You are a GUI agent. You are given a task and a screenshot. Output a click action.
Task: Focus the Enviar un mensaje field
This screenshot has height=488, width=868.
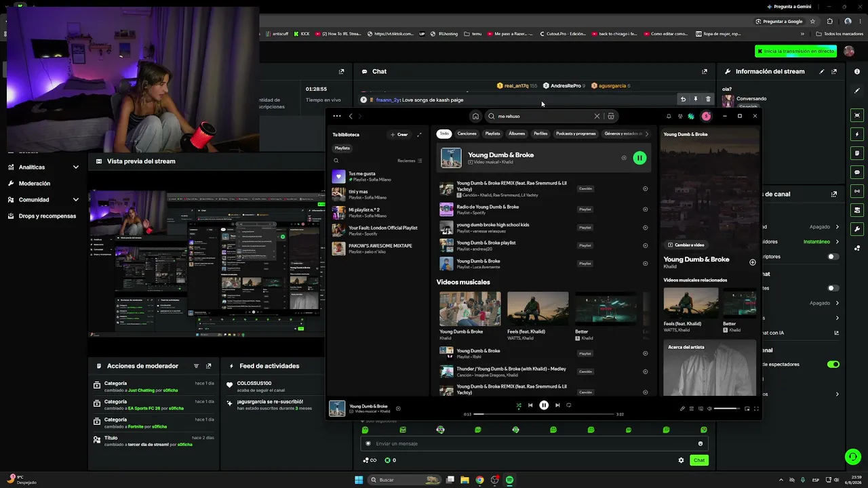[534, 444]
